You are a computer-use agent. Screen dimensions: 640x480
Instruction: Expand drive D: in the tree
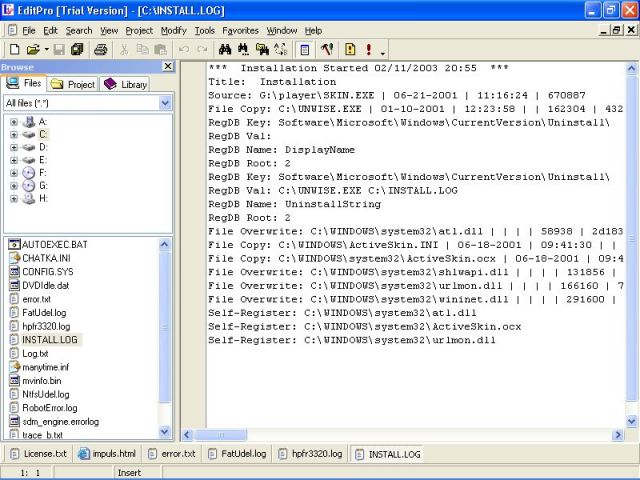click(x=14, y=147)
